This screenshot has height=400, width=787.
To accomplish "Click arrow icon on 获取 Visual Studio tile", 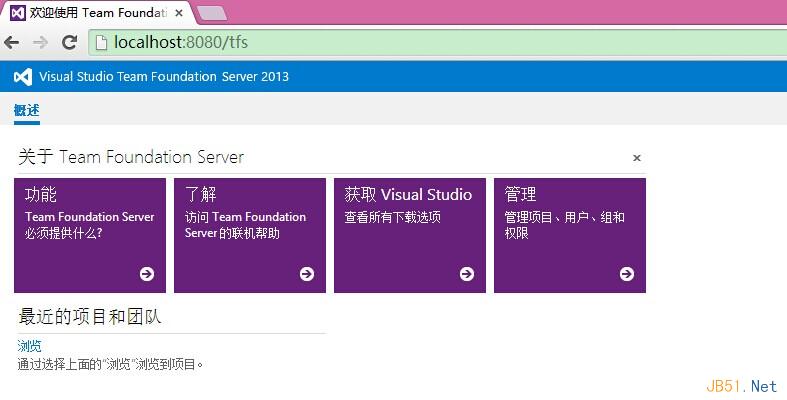I will coord(467,274).
